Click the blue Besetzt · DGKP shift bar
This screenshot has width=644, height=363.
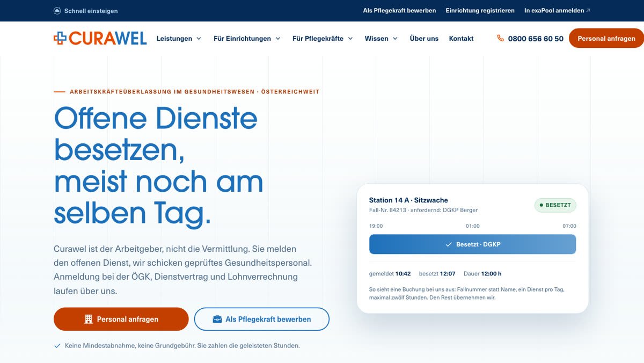(472, 244)
